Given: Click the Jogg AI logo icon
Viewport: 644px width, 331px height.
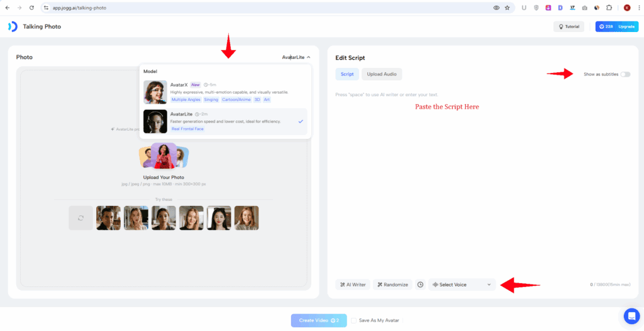Looking at the screenshot, I should tap(13, 26).
